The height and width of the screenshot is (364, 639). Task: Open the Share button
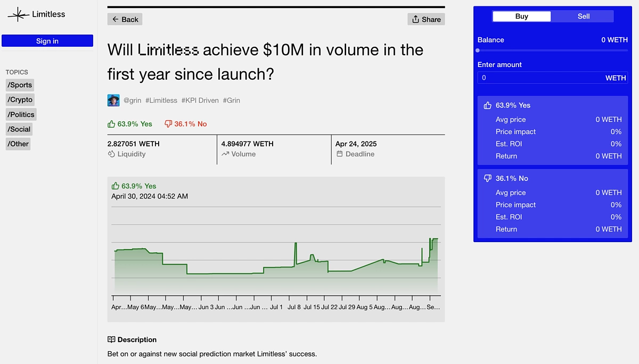pos(426,19)
